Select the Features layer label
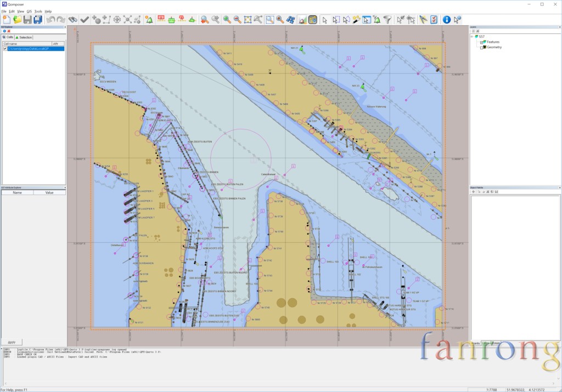 click(x=493, y=42)
